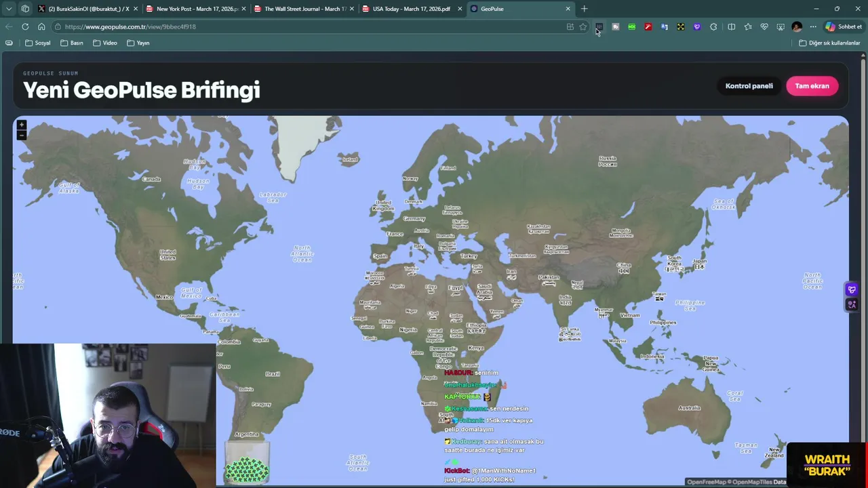
Task: Open the red pen extension icon
Action: coord(648,26)
